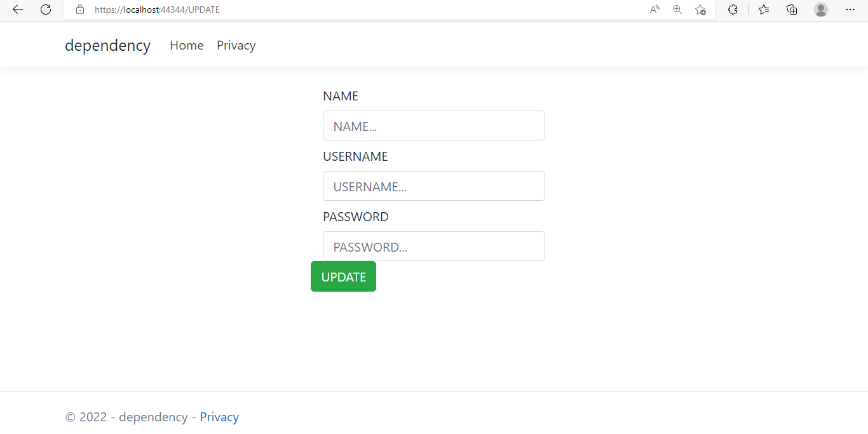Select the PASSWORD input field
The image size is (868, 434).
click(x=434, y=247)
